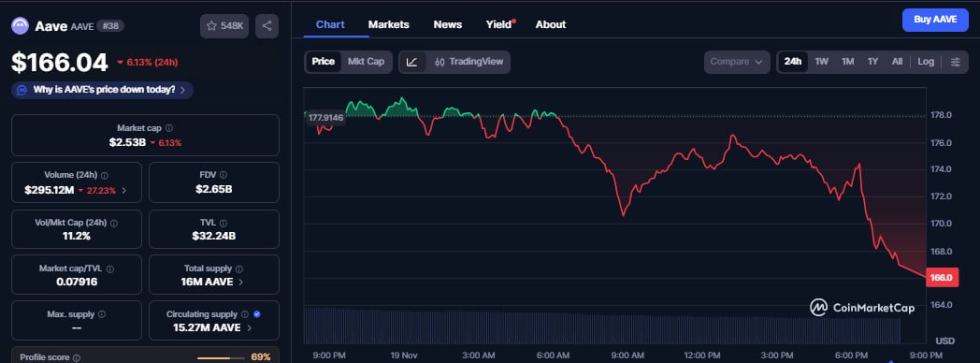Click info icon next to Volume (24h)

click(105, 176)
